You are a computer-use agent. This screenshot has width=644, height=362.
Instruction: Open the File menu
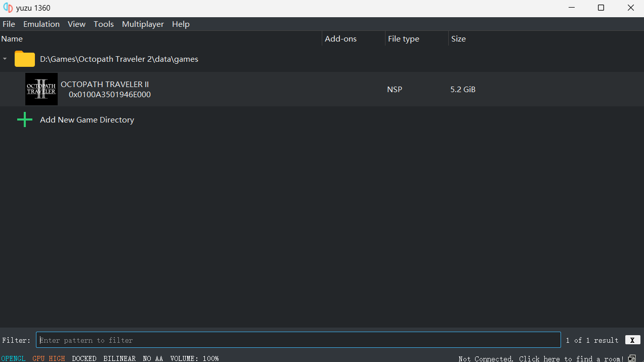(x=9, y=24)
